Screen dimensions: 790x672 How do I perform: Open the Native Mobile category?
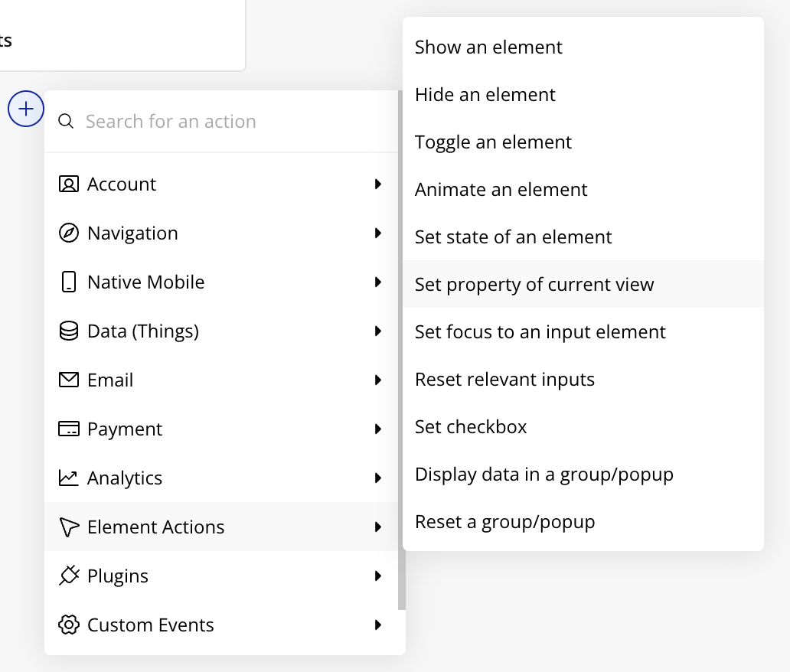click(x=221, y=282)
